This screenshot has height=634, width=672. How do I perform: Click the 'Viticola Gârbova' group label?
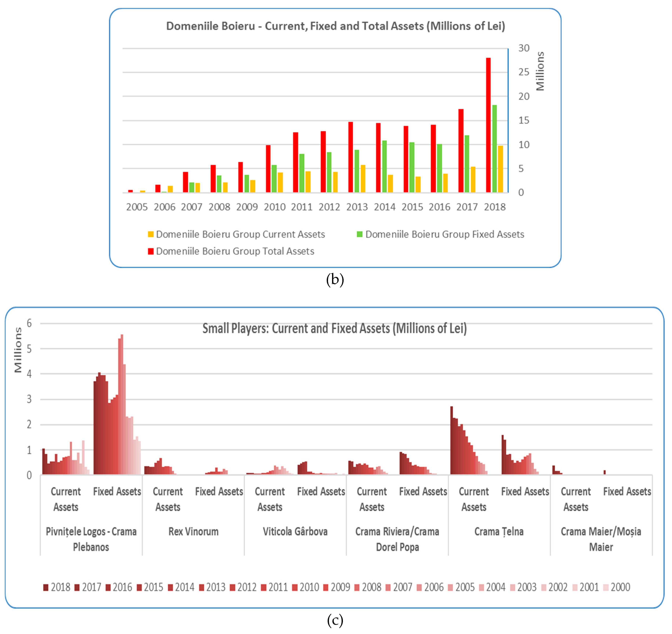(295, 532)
